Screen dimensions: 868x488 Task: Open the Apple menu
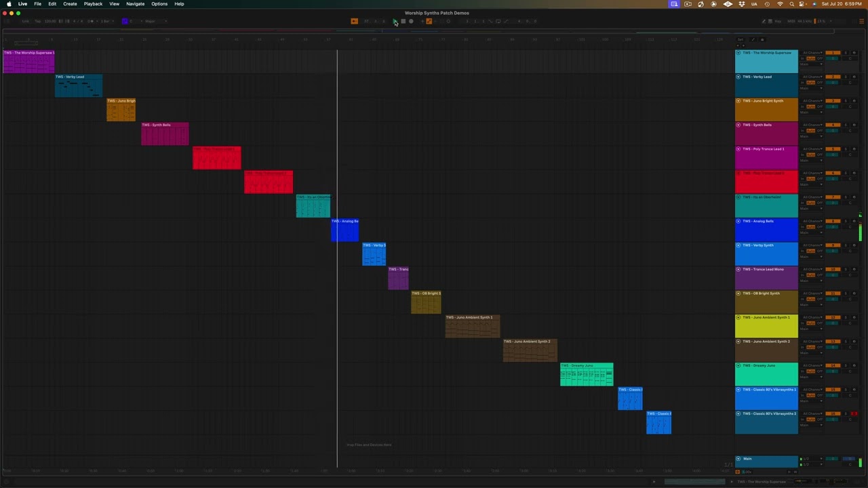click(x=9, y=4)
